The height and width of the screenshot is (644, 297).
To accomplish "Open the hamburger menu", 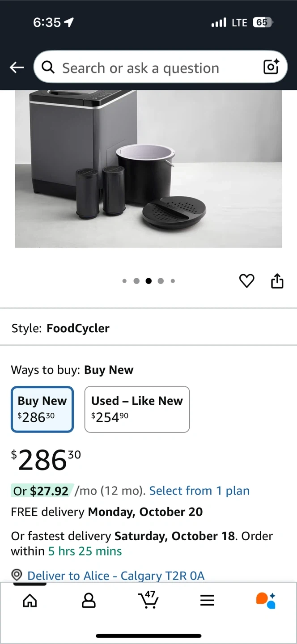I will tap(207, 601).
